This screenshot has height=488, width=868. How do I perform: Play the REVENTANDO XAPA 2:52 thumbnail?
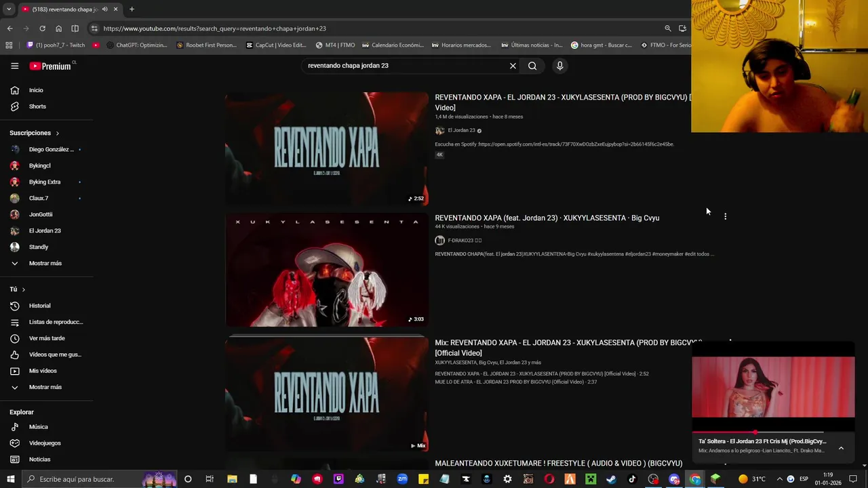[327, 148]
